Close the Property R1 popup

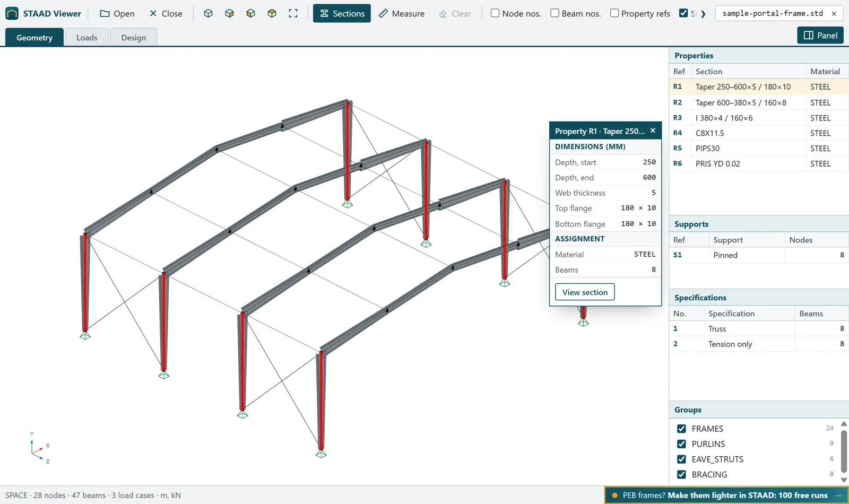[x=653, y=131]
